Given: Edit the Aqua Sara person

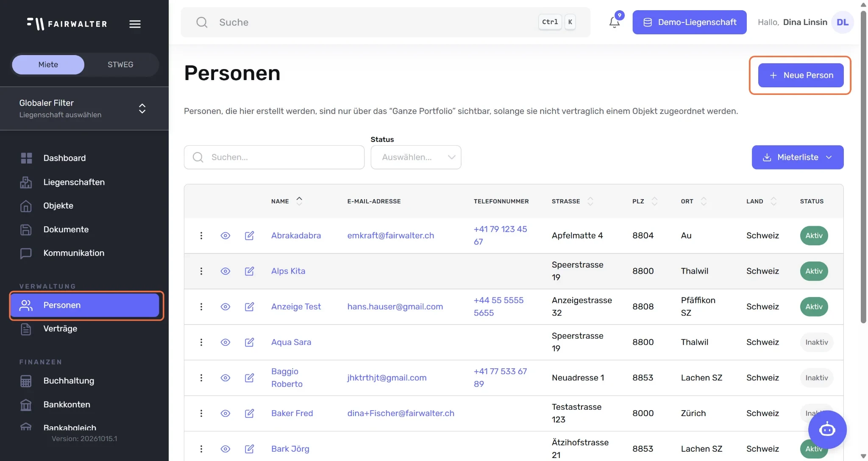Looking at the screenshot, I should coord(249,342).
